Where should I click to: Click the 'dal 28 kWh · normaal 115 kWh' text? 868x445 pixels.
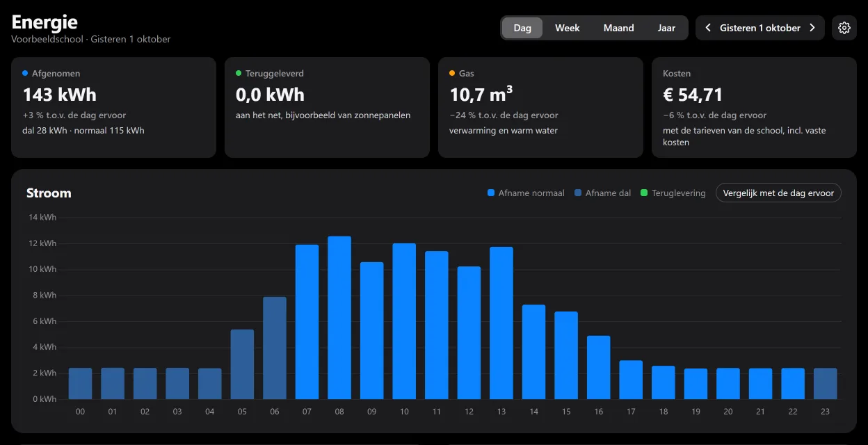coord(83,131)
